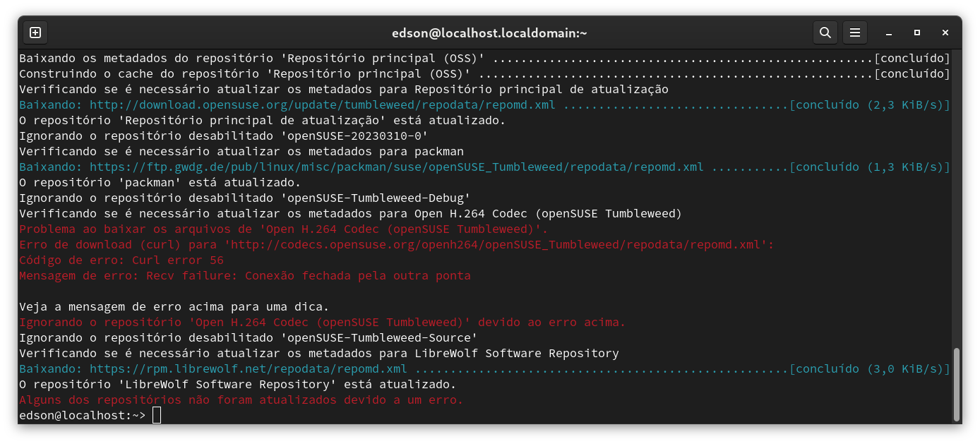The image size is (980, 444).
Task: Click the 'Curl error 56' error line
Action: pyautogui.click(x=121, y=260)
